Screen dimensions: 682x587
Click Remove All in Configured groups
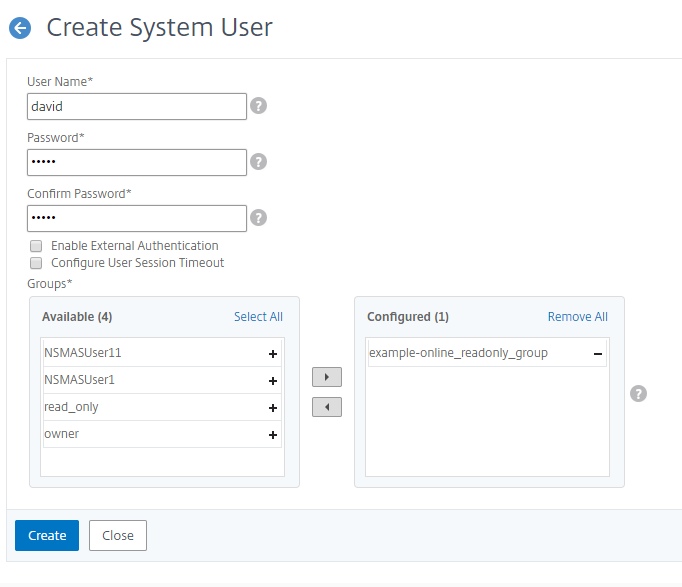click(577, 317)
